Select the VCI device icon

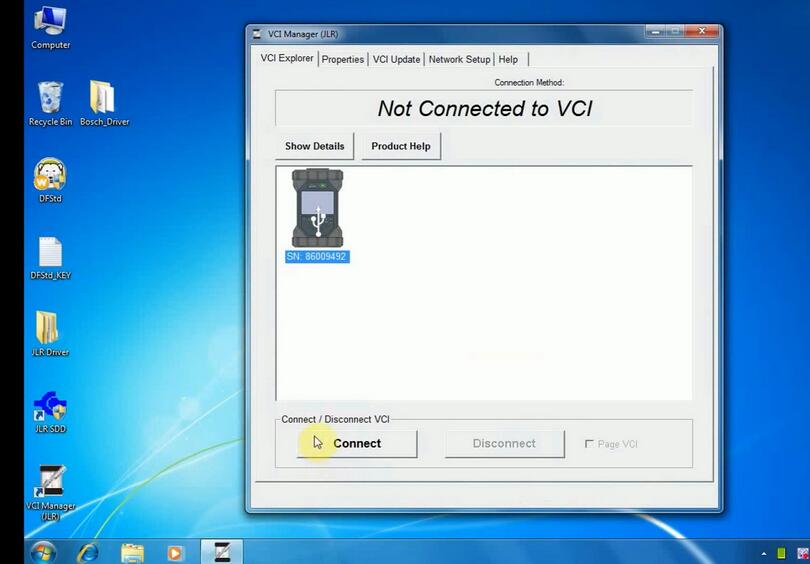point(317,209)
